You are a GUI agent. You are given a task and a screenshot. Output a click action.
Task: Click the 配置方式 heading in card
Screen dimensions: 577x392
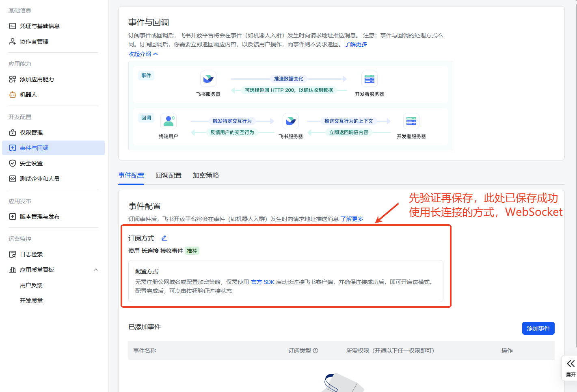pyautogui.click(x=147, y=271)
